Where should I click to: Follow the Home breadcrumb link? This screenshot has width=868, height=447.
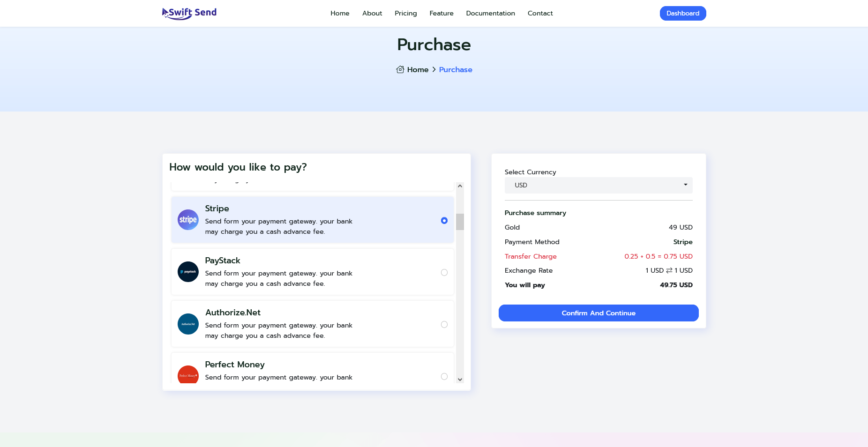click(418, 69)
